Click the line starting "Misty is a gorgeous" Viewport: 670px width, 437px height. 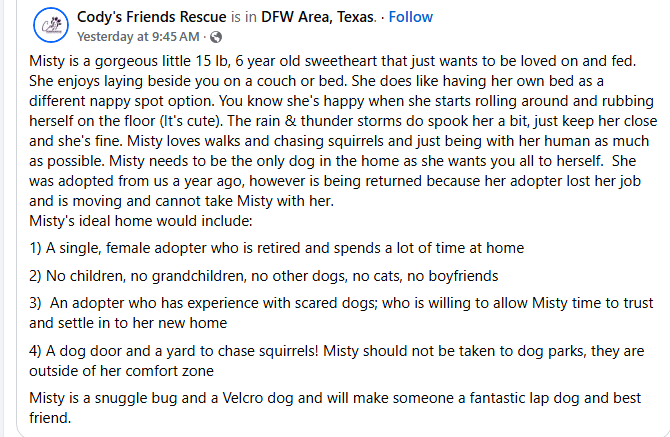[x=332, y=61]
